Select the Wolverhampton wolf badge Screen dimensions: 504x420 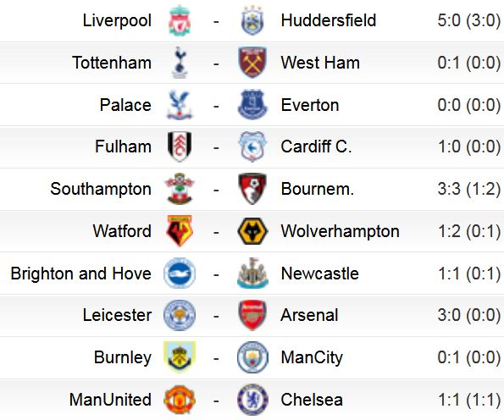[252, 231]
